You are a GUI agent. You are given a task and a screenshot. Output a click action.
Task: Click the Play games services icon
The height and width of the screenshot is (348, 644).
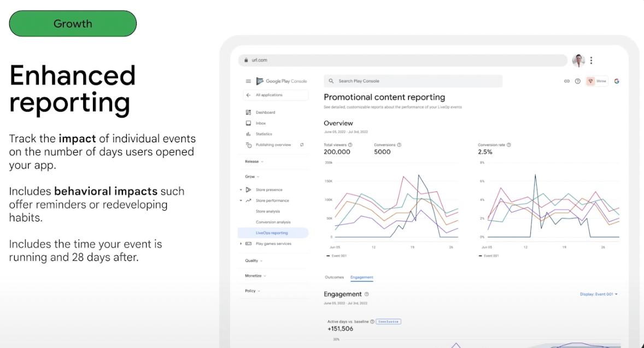(x=248, y=243)
